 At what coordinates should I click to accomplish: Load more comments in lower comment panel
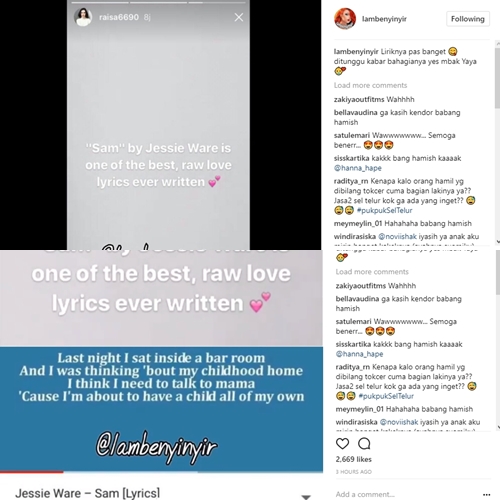[372, 272]
